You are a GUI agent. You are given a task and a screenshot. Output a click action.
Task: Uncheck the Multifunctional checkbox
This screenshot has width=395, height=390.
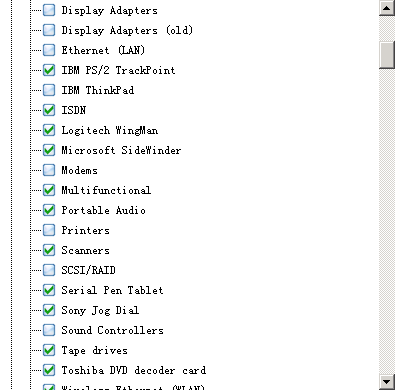click(x=49, y=190)
